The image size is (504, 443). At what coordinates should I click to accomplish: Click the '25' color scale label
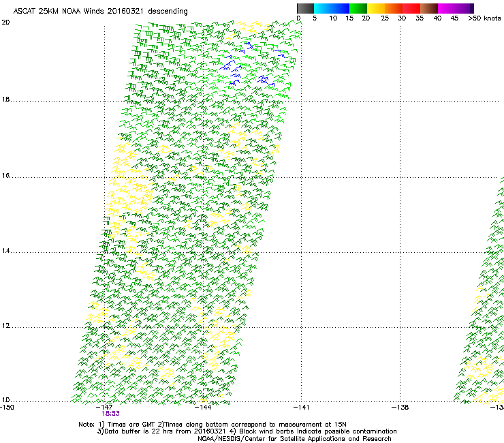coord(385,18)
